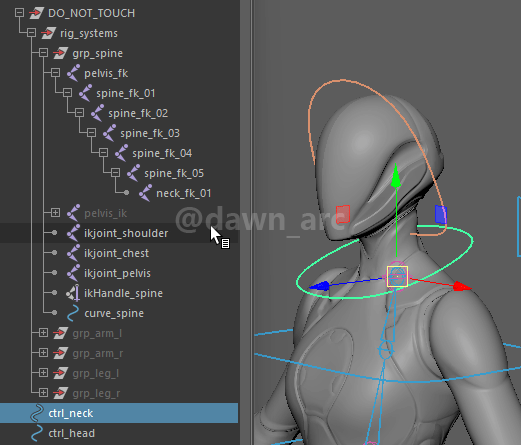
Task: Click the yellow center manipulator handle
Action: (397, 276)
